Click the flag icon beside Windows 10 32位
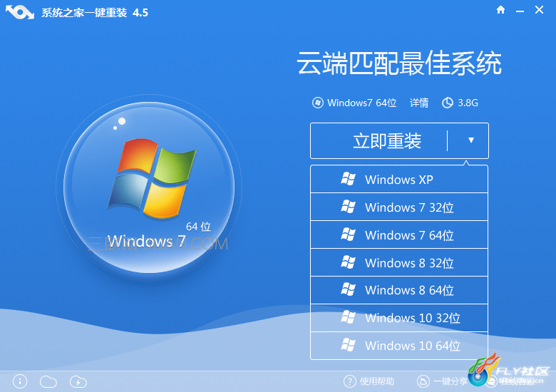556x392 pixels. (348, 317)
